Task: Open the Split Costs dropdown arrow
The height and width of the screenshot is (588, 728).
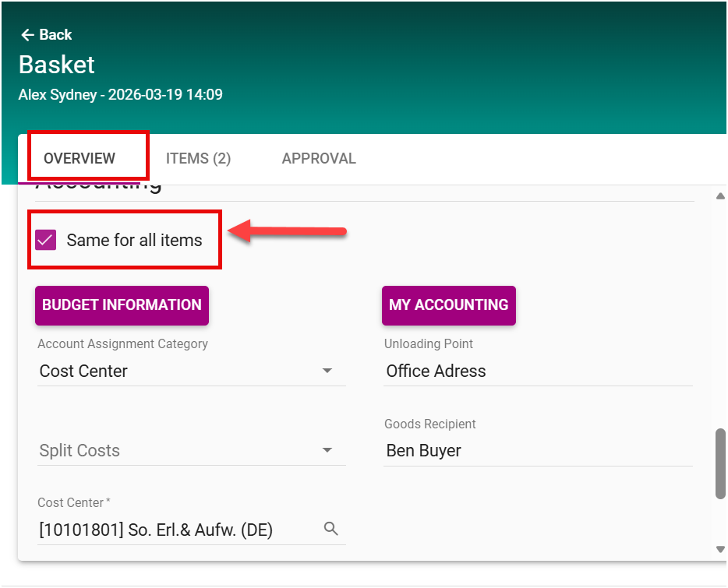Action: point(327,450)
